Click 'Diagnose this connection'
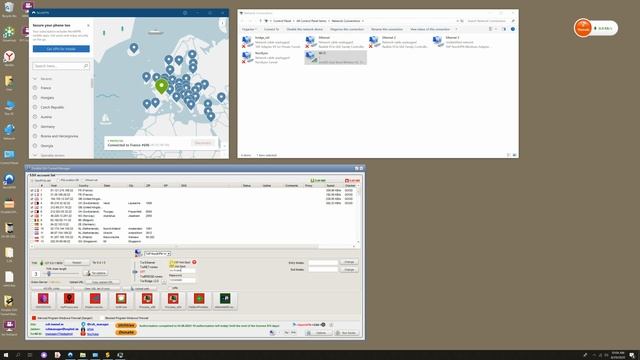640x360 pixels. [347, 29]
